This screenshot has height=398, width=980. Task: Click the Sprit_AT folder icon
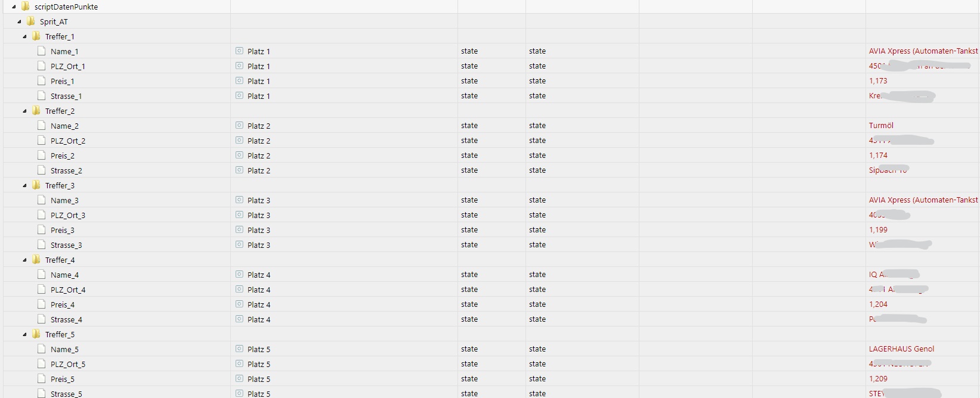[x=30, y=21]
